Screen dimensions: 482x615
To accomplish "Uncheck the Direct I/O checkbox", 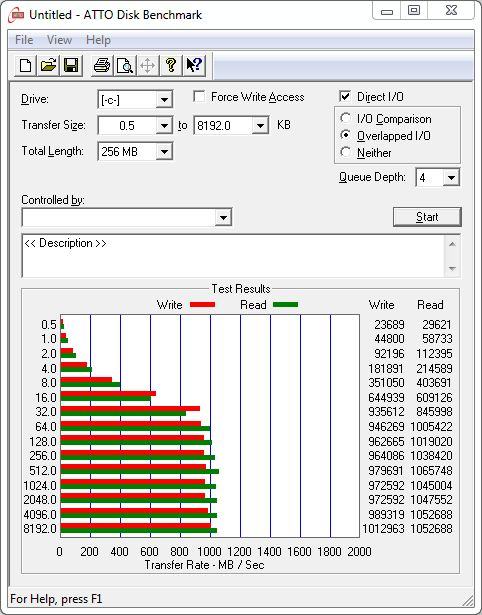I will pos(345,96).
